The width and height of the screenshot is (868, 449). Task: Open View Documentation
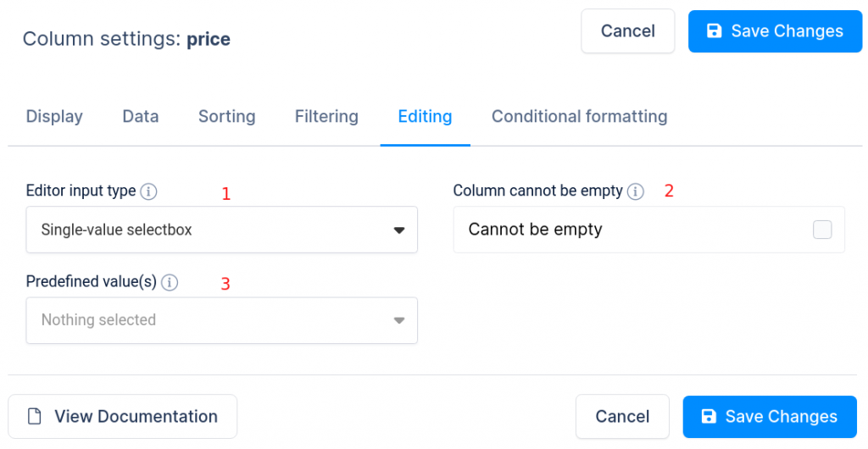pyautogui.click(x=122, y=416)
